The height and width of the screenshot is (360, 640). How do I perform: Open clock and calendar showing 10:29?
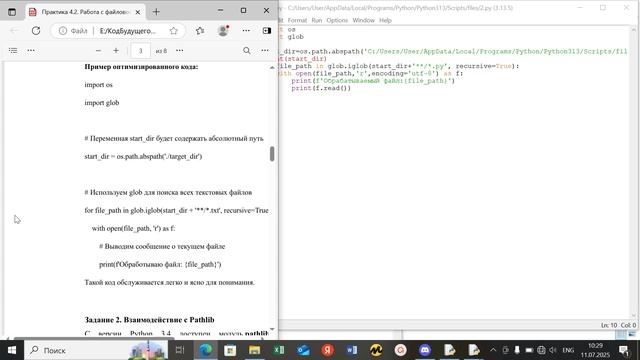(x=596, y=350)
